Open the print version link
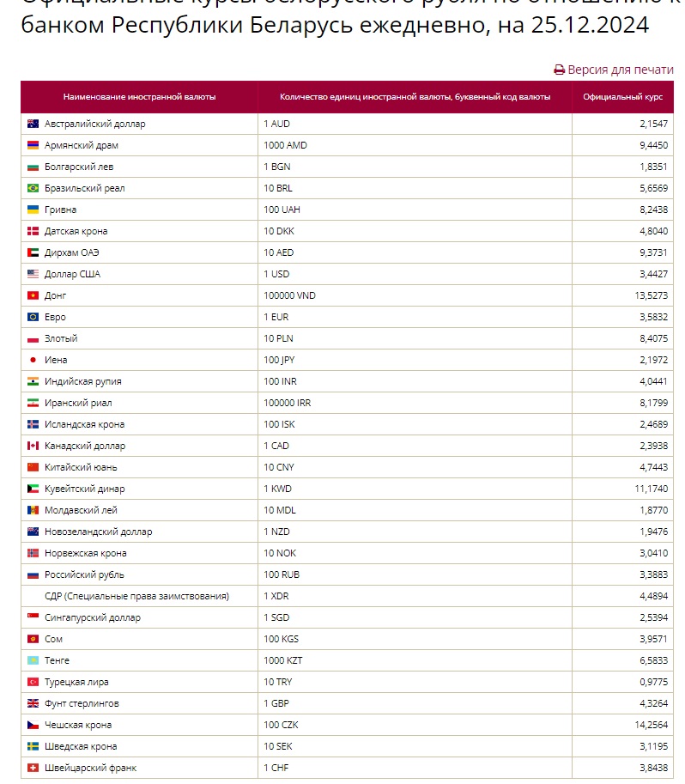Screen dimensions: 685x784 pyautogui.click(x=614, y=70)
